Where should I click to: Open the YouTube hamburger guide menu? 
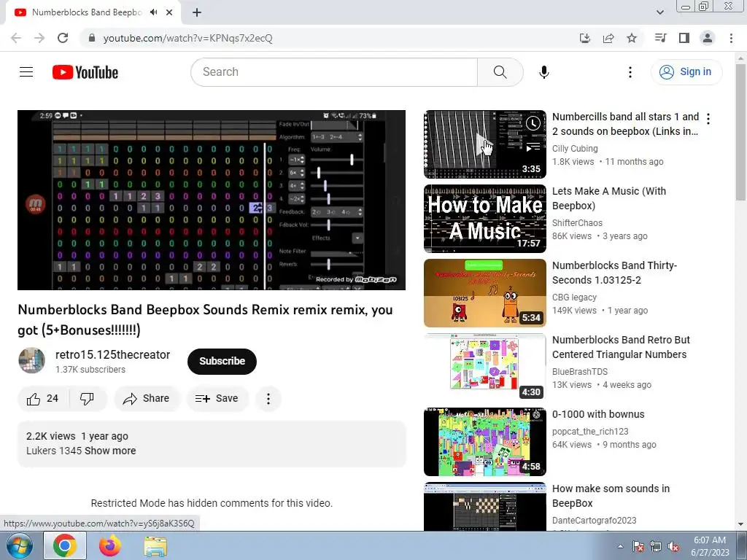point(26,72)
